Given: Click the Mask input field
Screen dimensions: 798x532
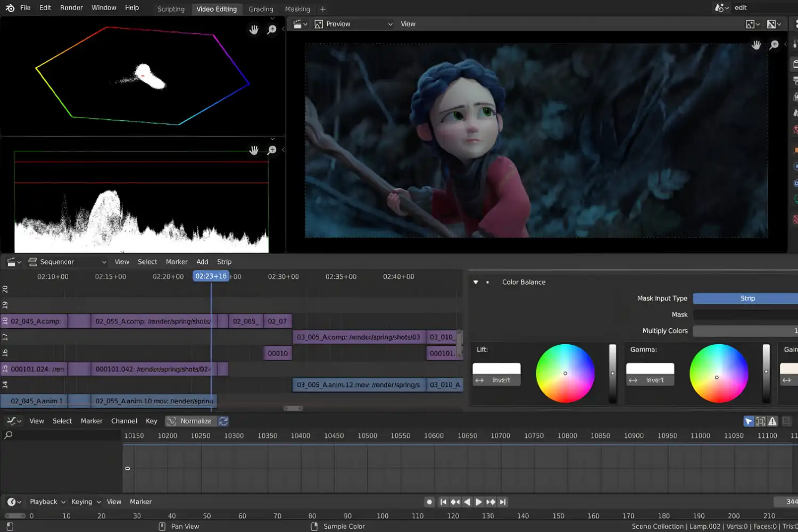Looking at the screenshot, I should (x=745, y=315).
